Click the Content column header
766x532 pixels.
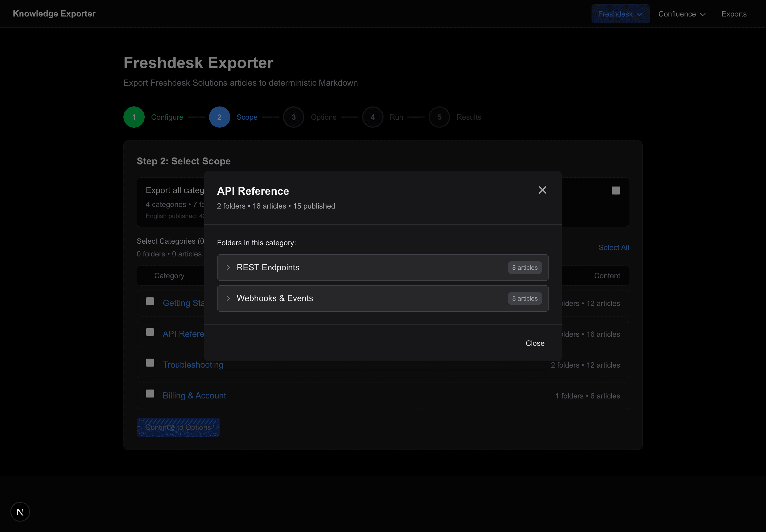(607, 276)
